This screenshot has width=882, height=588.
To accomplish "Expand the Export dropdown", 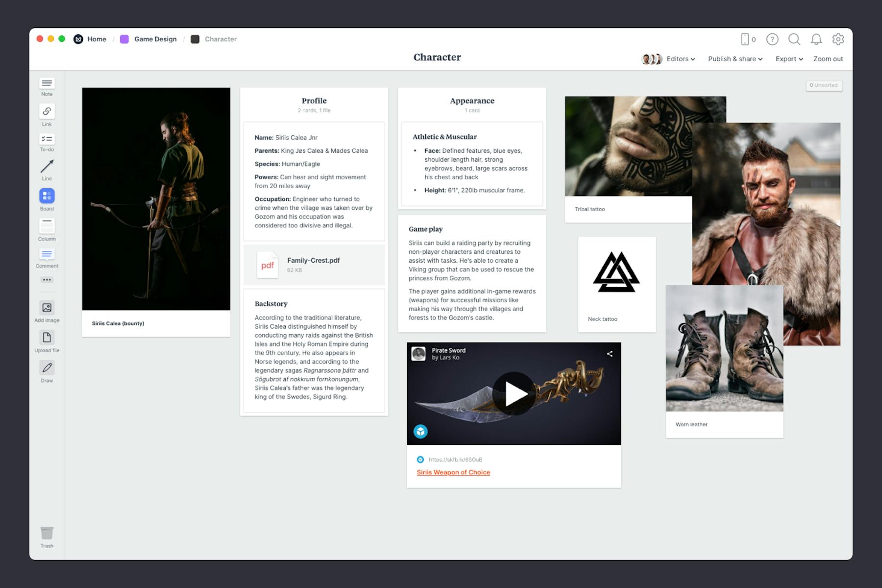I will click(x=789, y=59).
